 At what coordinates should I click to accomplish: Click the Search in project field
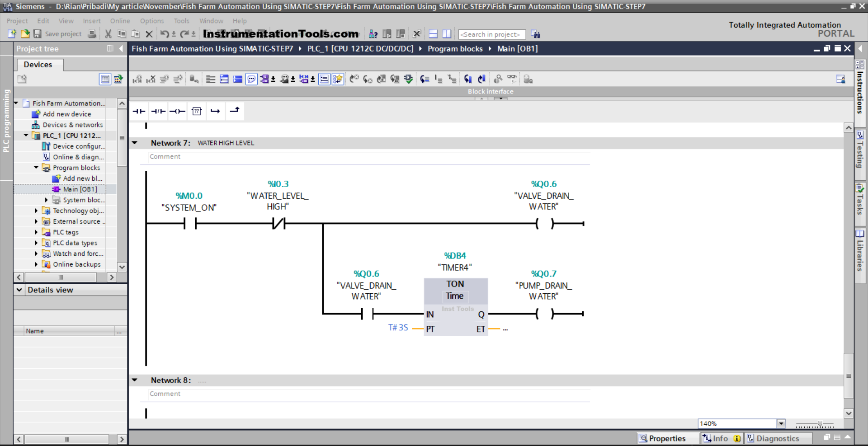(491, 34)
